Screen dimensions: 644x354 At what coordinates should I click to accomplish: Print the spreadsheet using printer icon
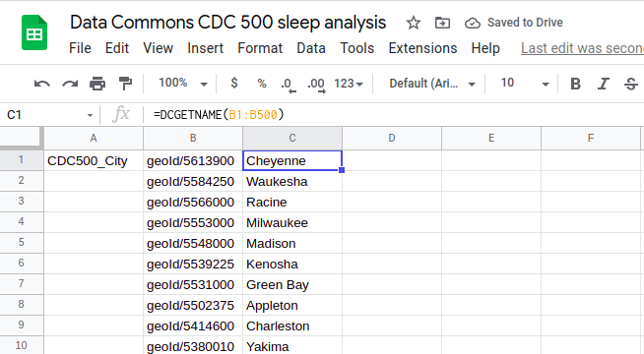coord(97,84)
